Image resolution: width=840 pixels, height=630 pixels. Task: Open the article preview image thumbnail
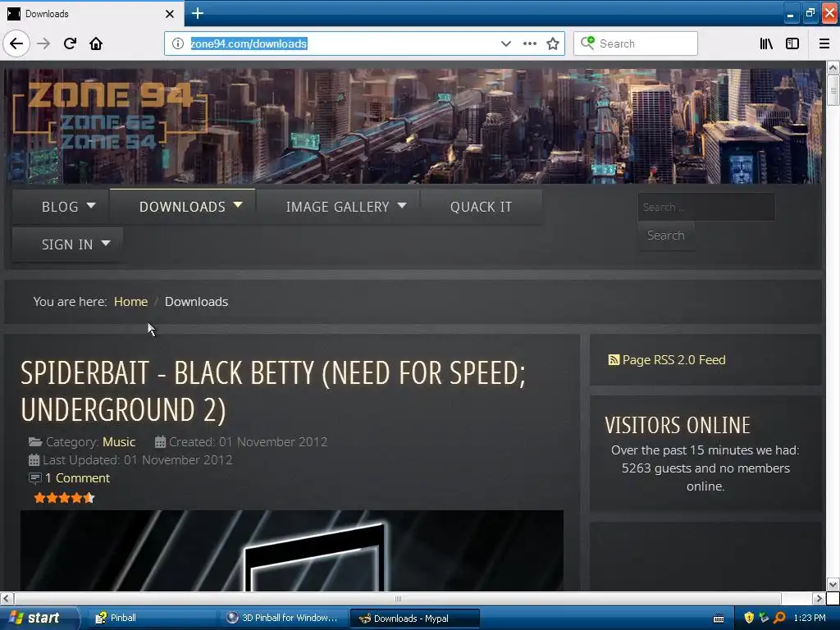coord(292,550)
